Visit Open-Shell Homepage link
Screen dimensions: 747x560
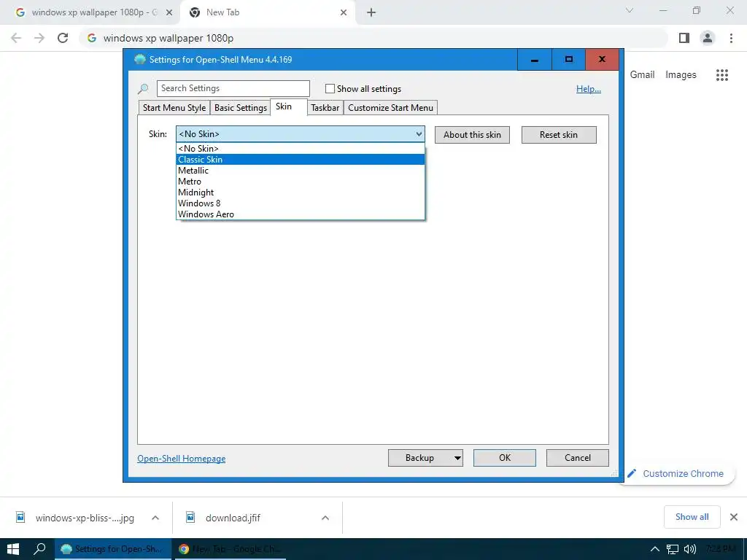click(182, 459)
